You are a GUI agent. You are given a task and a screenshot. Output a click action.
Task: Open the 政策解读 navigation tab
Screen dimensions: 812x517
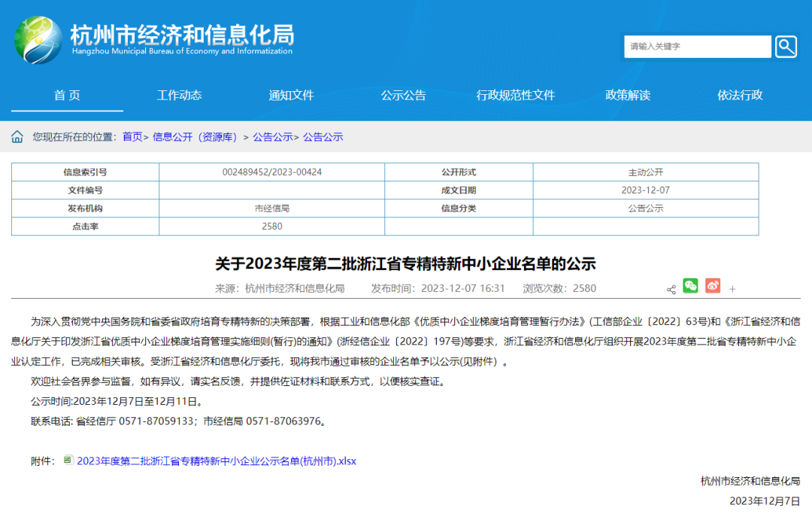628,96
